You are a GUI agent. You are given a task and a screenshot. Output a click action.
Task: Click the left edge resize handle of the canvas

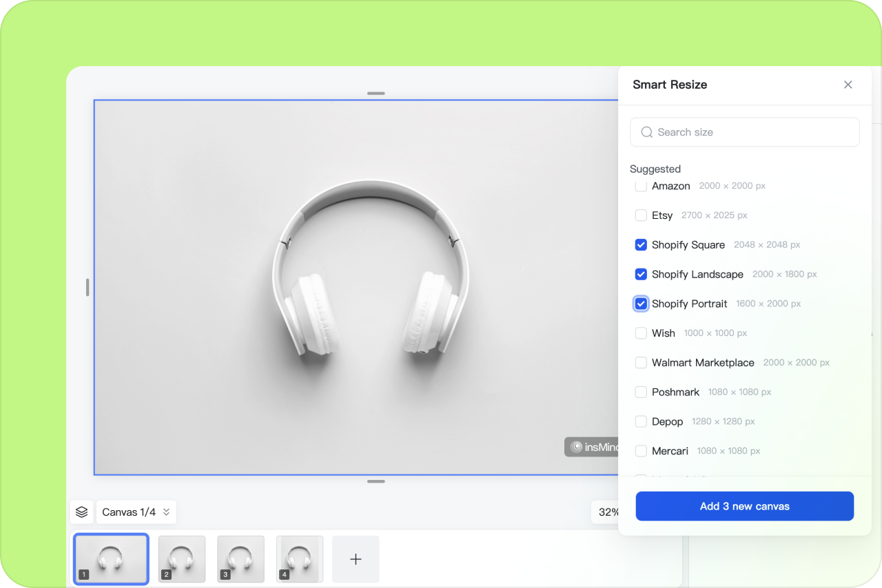pyautogui.click(x=88, y=287)
